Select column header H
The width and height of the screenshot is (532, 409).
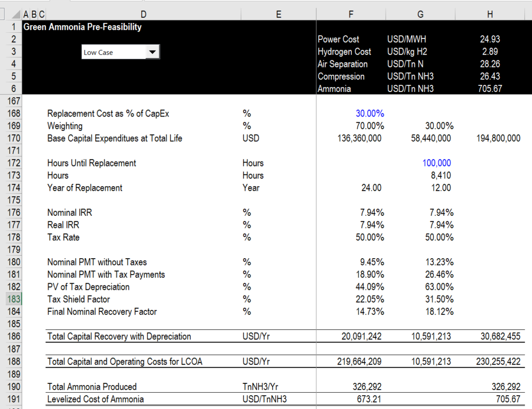pyautogui.click(x=490, y=14)
